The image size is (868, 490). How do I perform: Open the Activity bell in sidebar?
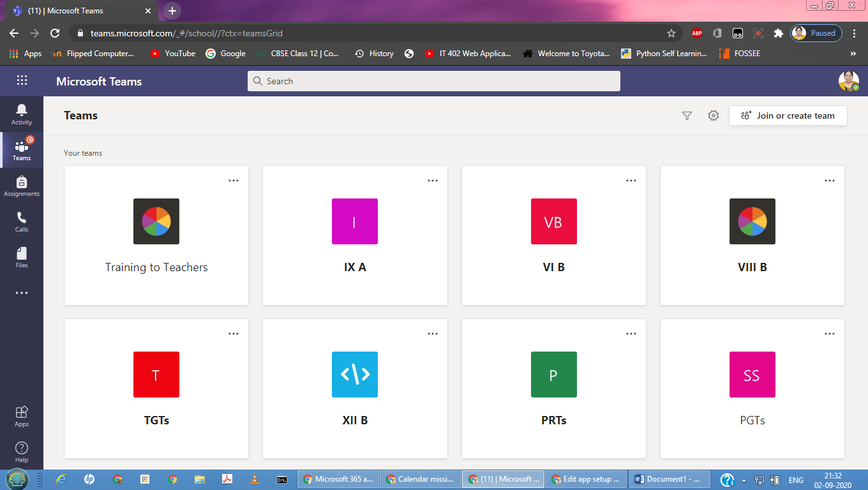pos(22,114)
